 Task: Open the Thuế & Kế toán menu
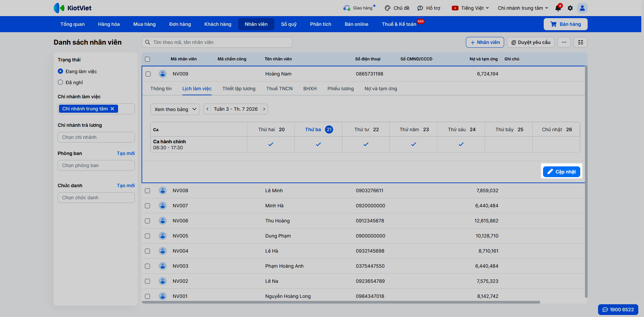point(399,24)
